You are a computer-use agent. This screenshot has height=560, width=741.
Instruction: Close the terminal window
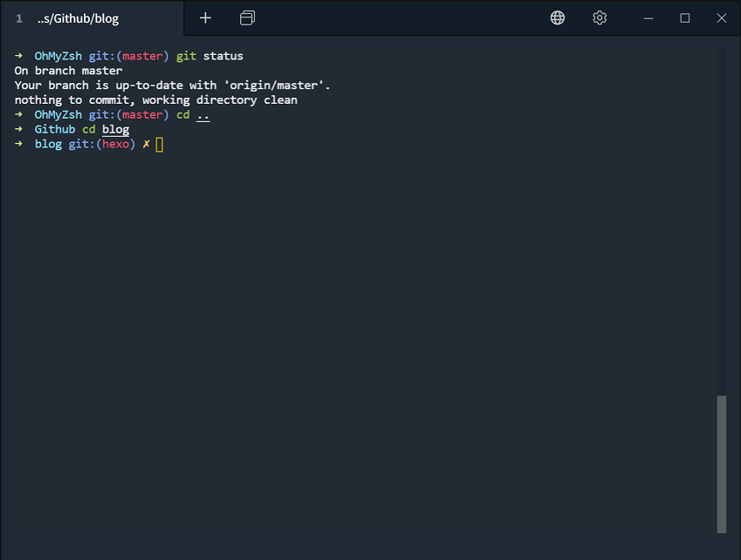pyautogui.click(x=722, y=18)
